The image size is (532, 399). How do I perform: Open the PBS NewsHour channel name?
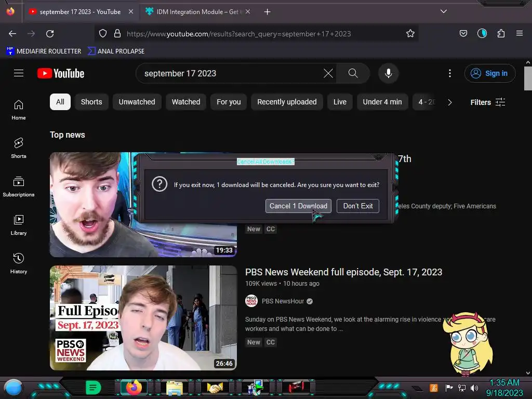click(x=283, y=301)
